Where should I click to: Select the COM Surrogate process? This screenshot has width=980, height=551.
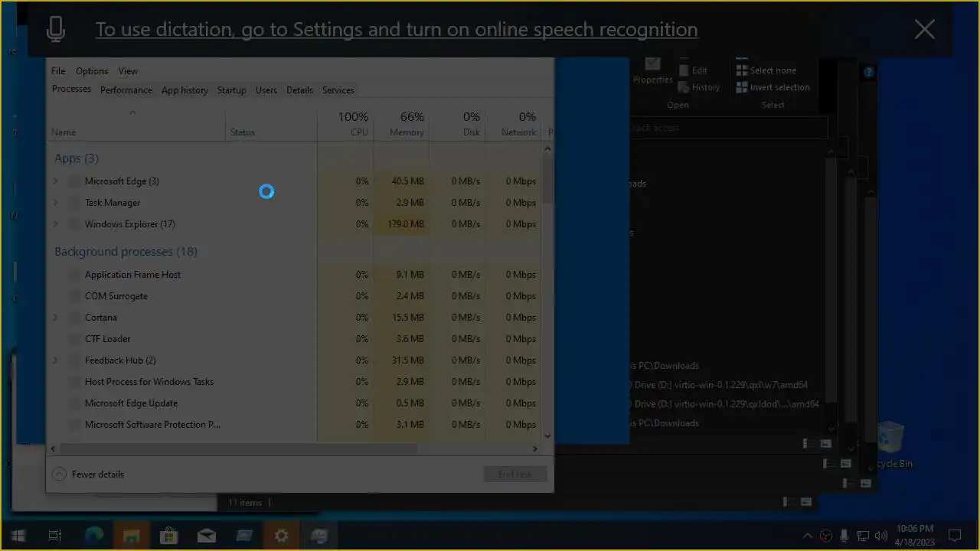[x=295, y=296]
